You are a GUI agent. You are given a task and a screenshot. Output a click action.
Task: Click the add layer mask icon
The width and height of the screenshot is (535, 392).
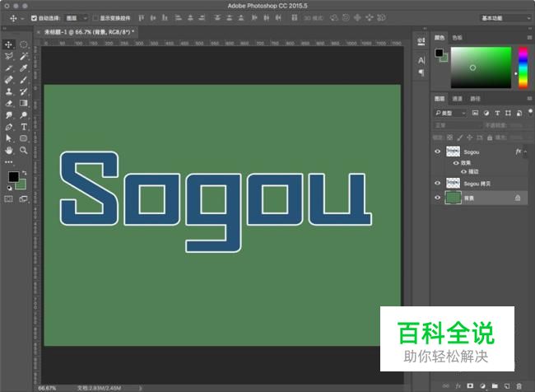[470, 386]
